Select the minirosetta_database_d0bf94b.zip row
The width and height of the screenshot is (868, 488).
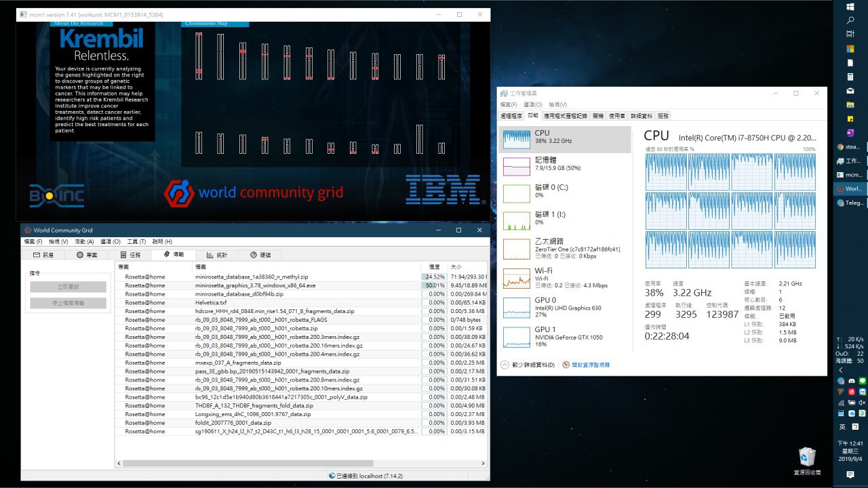click(302, 294)
